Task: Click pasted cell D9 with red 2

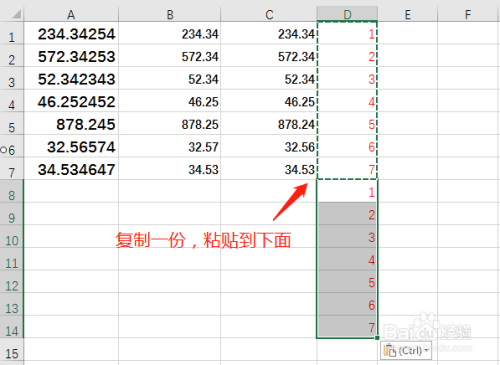Action: click(x=347, y=214)
